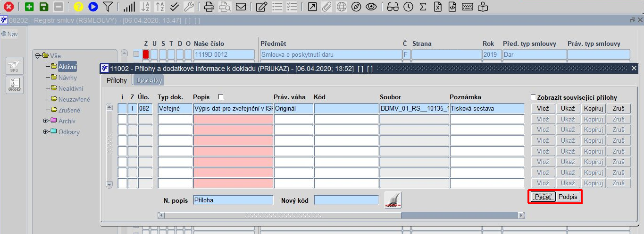Click the sigma sum icon
This screenshot has height=234, width=644.
point(423,7)
